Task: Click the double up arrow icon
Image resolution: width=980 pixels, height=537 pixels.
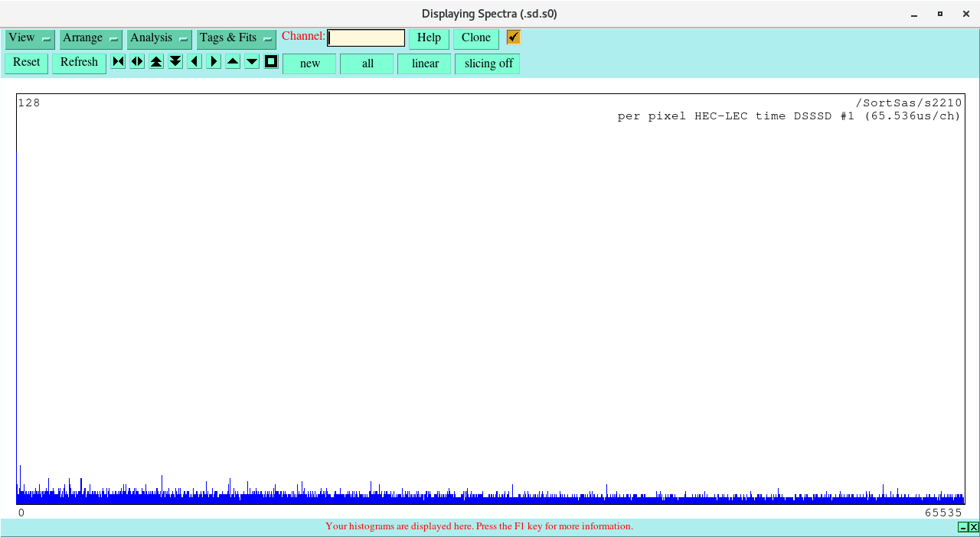Action: [156, 61]
